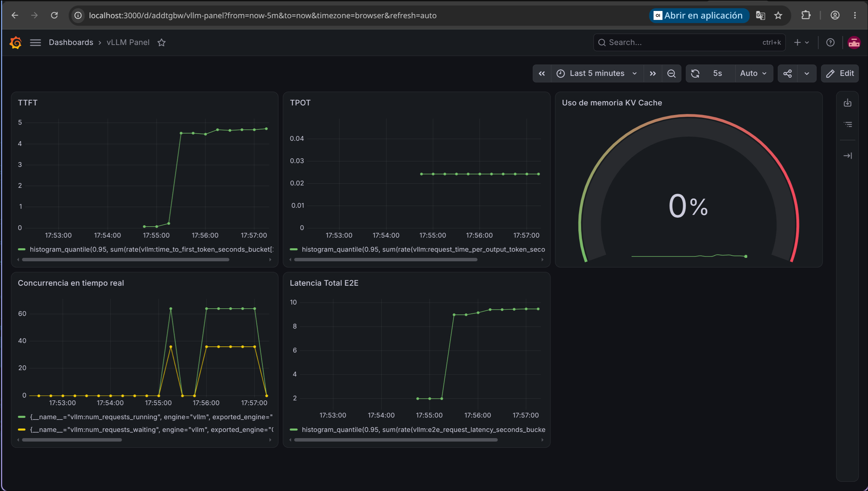Click the yellow swatch of num_requests_waiting
The image size is (868, 491).
(x=22, y=430)
